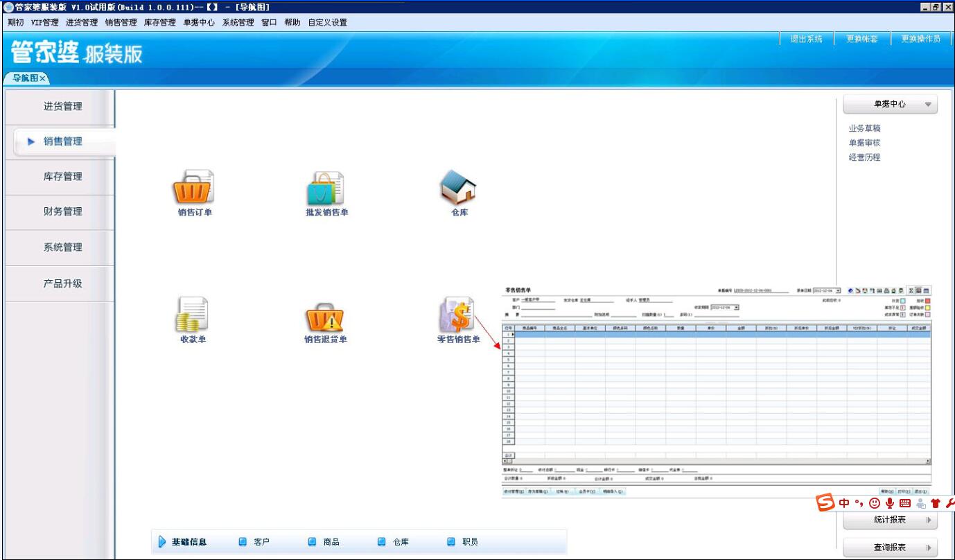Open 销售管理 in the menu bar

point(121,22)
